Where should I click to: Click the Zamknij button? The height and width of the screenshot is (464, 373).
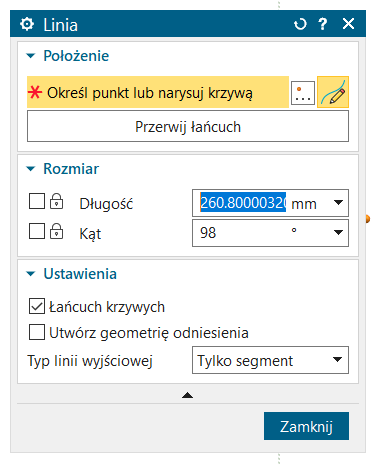(x=306, y=426)
